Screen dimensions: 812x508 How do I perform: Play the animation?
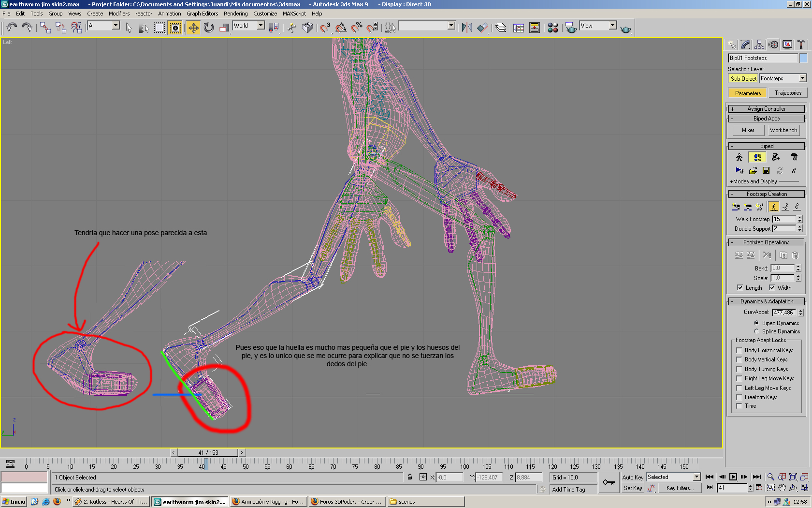click(733, 477)
